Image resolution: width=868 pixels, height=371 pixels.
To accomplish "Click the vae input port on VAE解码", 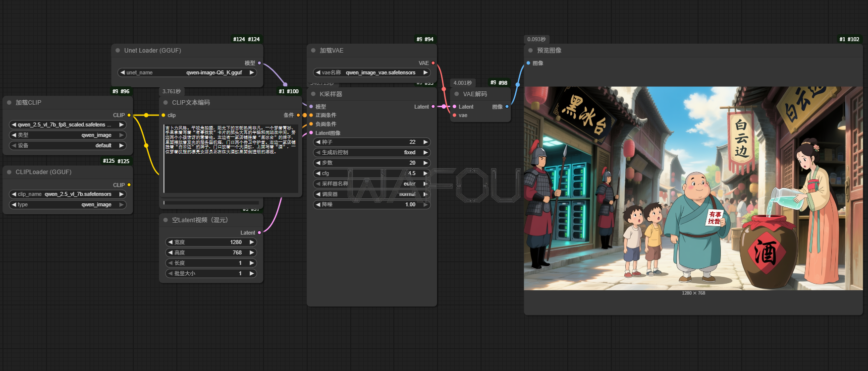I will [x=454, y=115].
